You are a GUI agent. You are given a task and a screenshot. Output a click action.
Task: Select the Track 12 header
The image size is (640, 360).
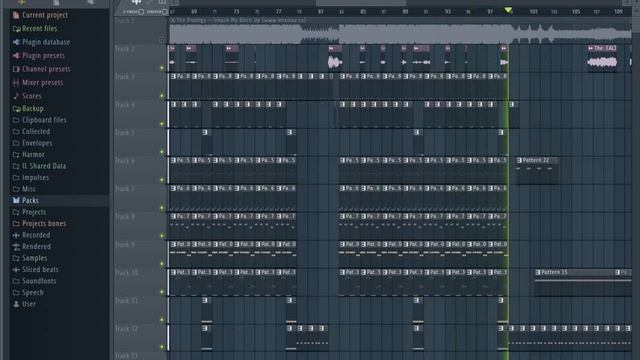pos(140,338)
